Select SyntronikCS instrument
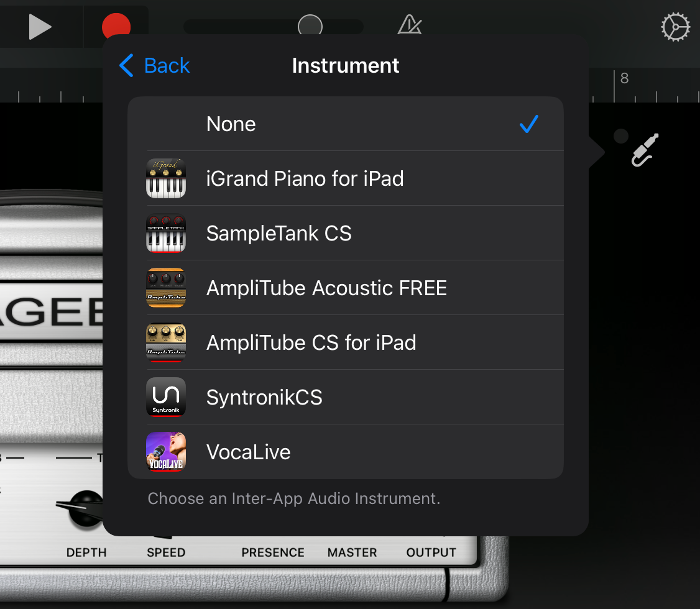The image size is (700, 609). (346, 397)
